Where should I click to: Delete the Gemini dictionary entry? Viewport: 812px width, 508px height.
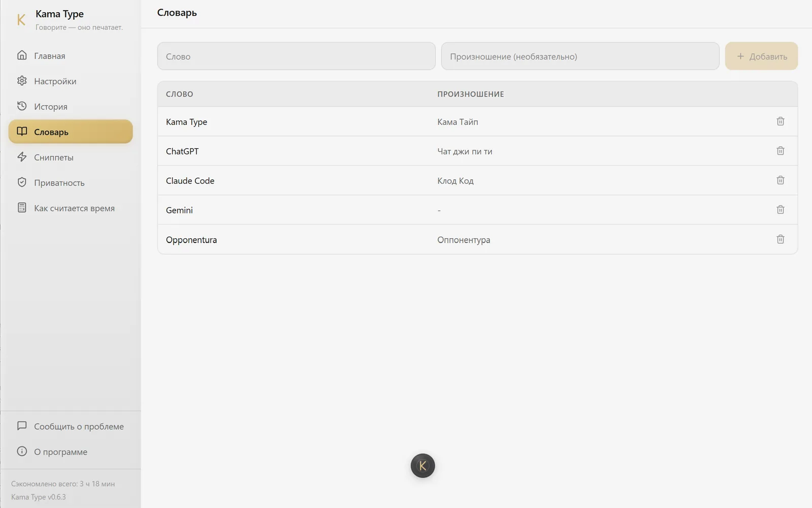point(781,210)
